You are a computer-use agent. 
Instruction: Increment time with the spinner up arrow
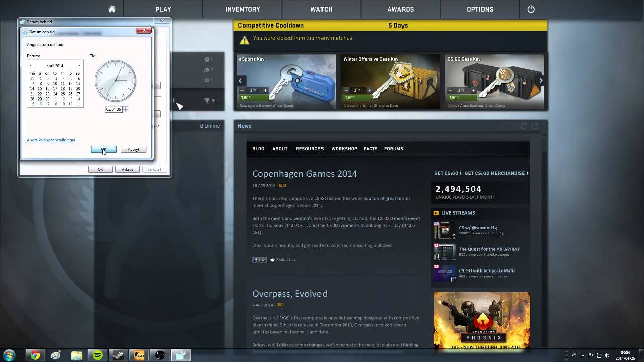click(125, 108)
